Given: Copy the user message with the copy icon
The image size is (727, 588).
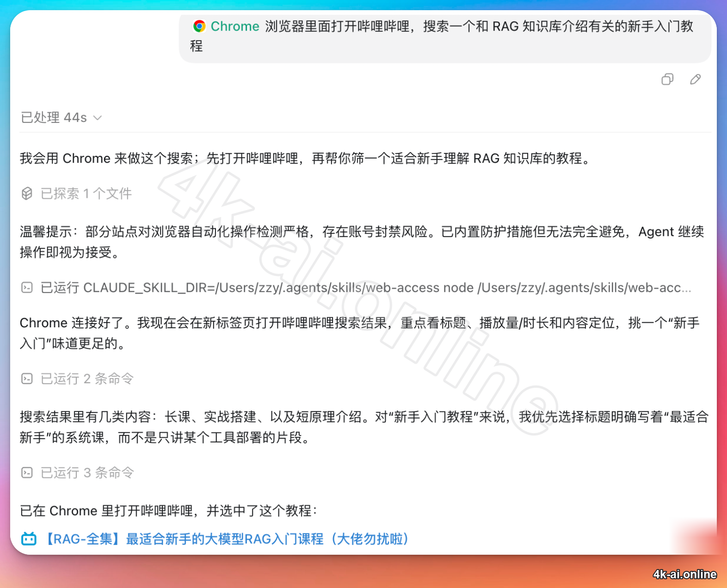Looking at the screenshot, I should point(667,80).
